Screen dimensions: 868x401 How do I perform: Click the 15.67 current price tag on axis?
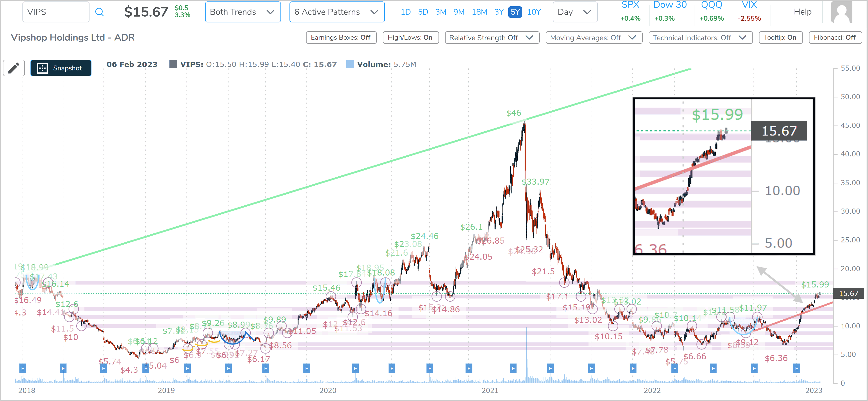click(x=848, y=293)
